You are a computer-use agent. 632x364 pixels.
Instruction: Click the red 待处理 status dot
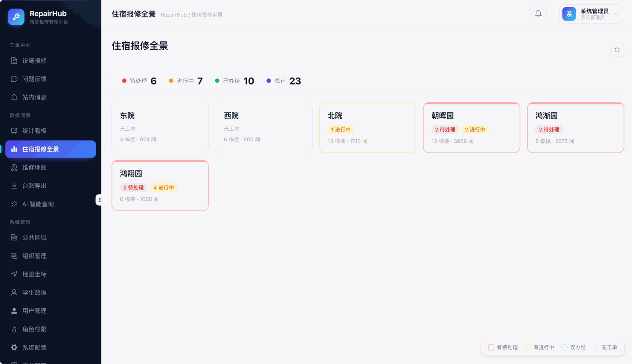(124, 81)
